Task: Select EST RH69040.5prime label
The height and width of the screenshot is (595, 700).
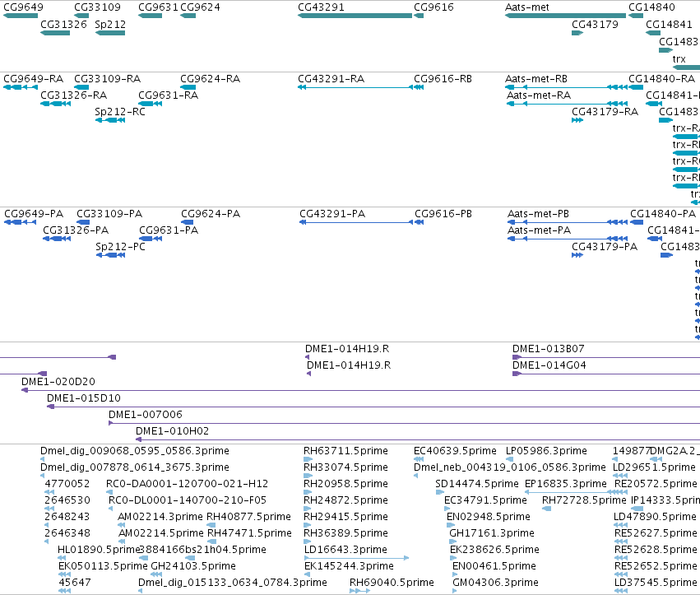Action: pyautogui.click(x=392, y=583)
